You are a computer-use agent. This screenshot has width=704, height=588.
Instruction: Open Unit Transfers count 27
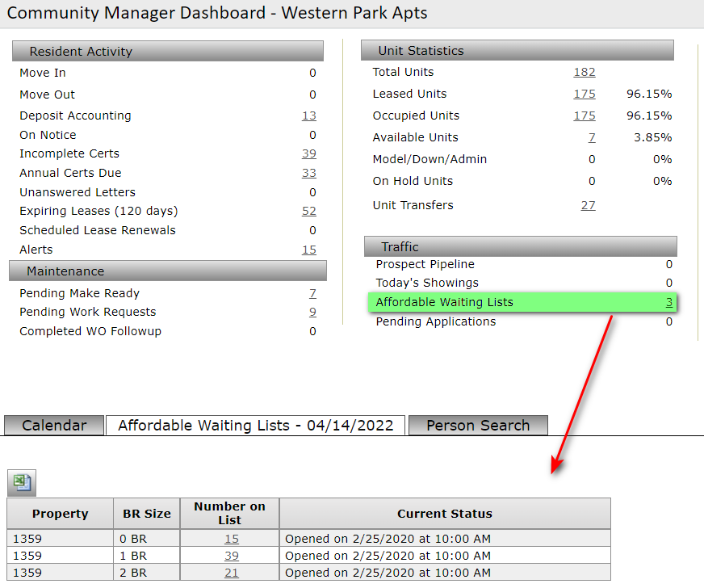589,205
